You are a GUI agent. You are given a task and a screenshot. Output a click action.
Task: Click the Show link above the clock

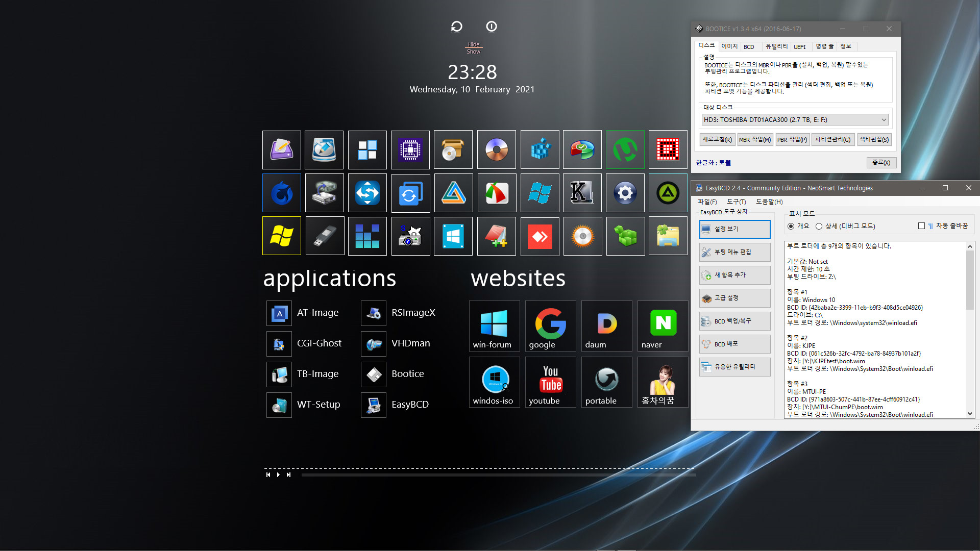pyautogui.click(x=474, y=52)
